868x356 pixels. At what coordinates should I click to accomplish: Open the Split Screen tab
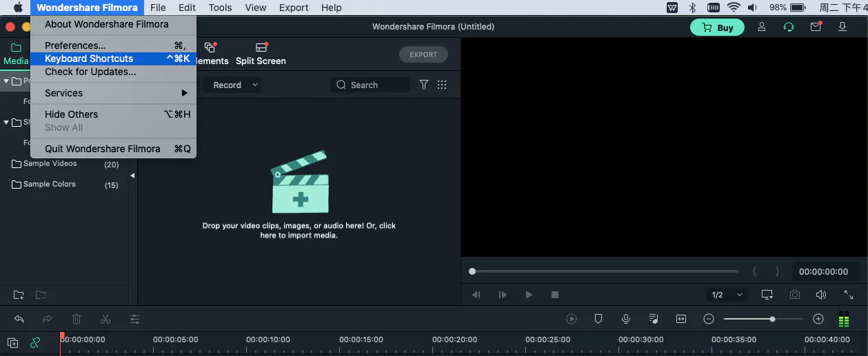[261, 54]
